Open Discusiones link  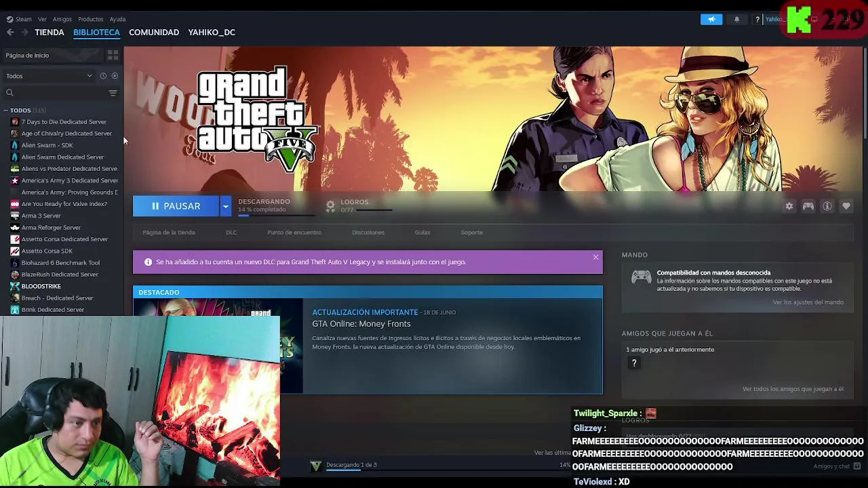368,232
